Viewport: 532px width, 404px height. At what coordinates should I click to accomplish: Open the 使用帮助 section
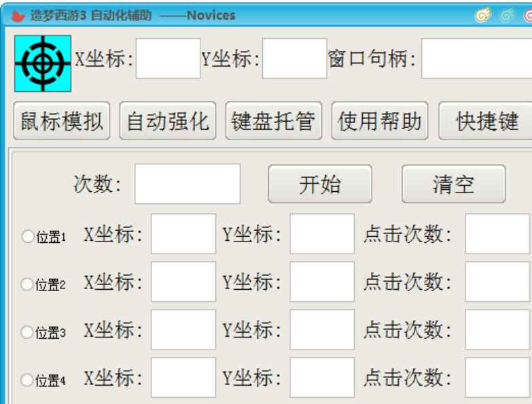[380, 121]
